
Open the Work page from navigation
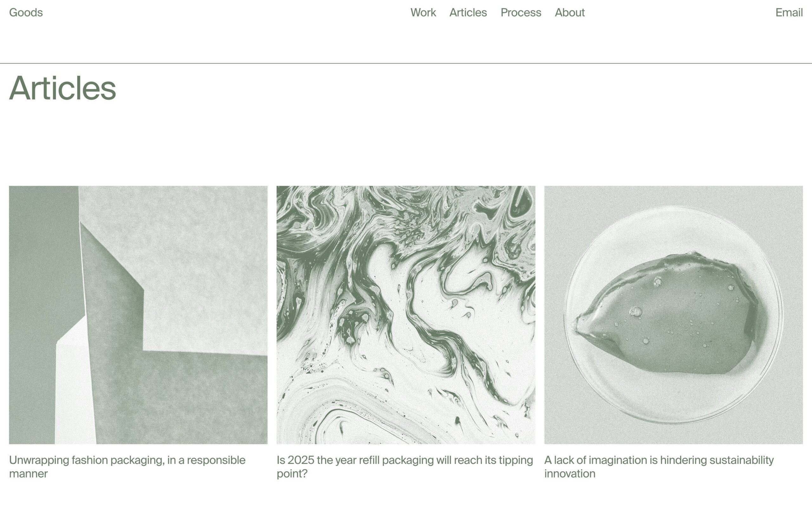coord(423,12)
